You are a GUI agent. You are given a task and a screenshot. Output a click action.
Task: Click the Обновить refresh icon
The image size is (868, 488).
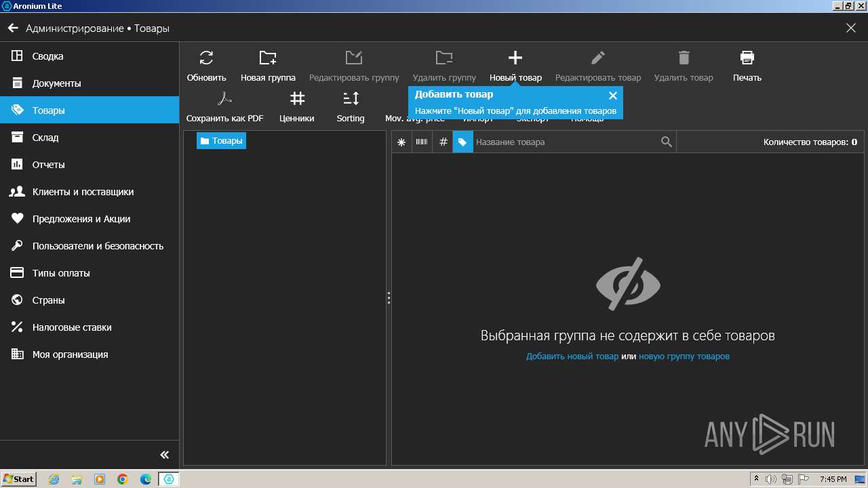(x=206, y=58)
